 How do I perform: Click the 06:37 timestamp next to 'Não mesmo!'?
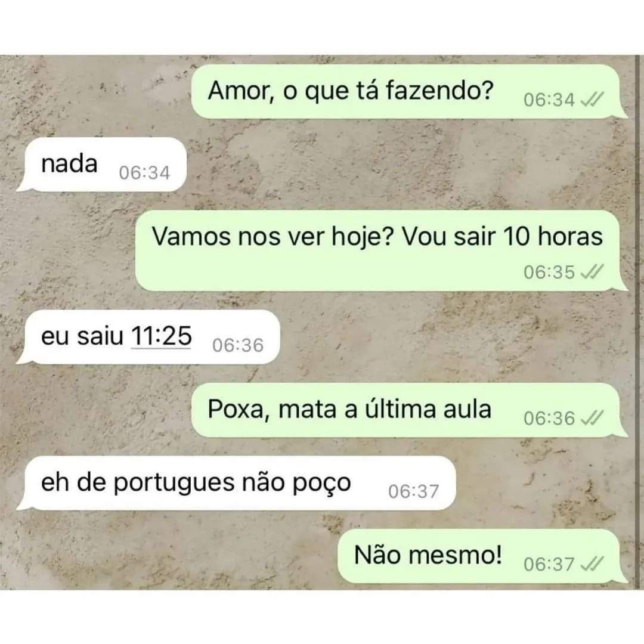pos(549,564)
